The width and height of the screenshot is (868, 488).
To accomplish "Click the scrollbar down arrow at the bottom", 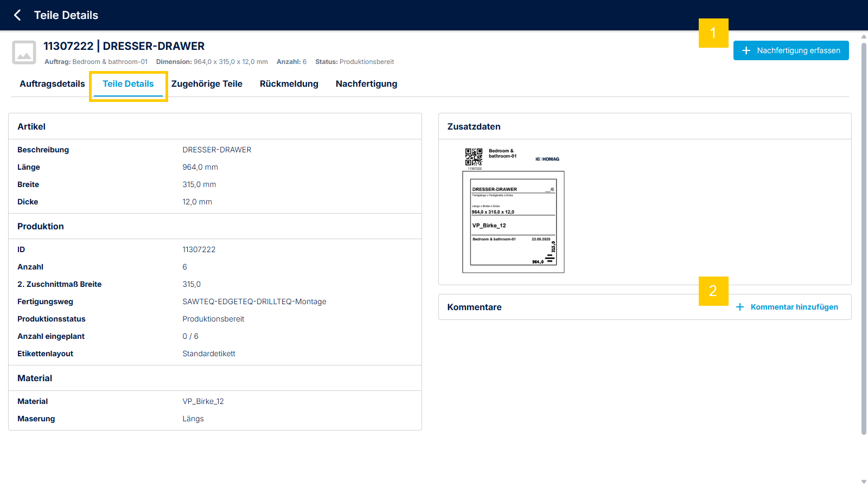I will click(864, 481).
